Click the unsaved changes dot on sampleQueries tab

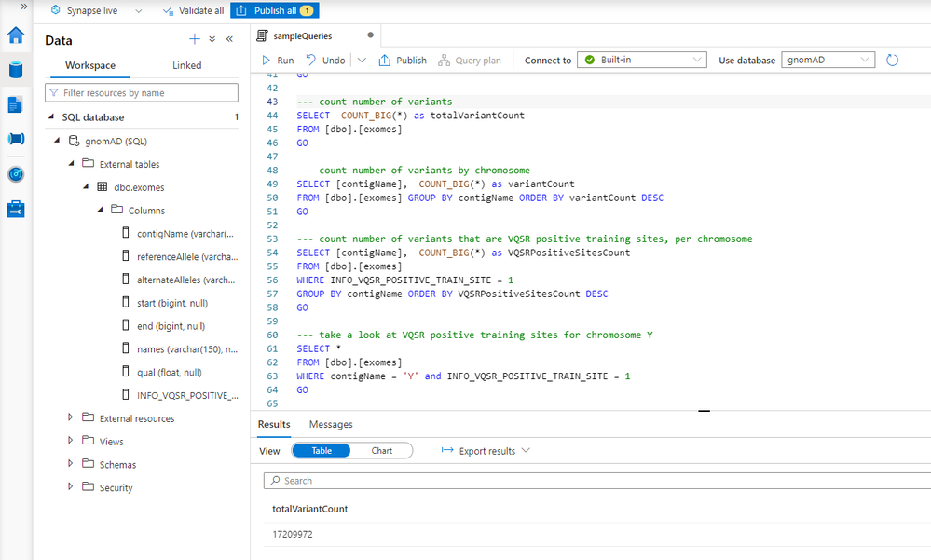(371, 35)
